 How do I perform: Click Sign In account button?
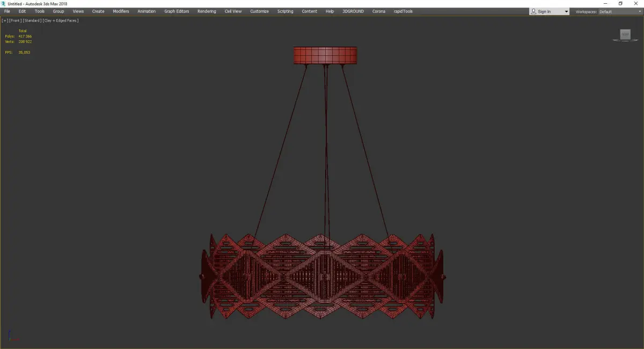tap(545, 11)
